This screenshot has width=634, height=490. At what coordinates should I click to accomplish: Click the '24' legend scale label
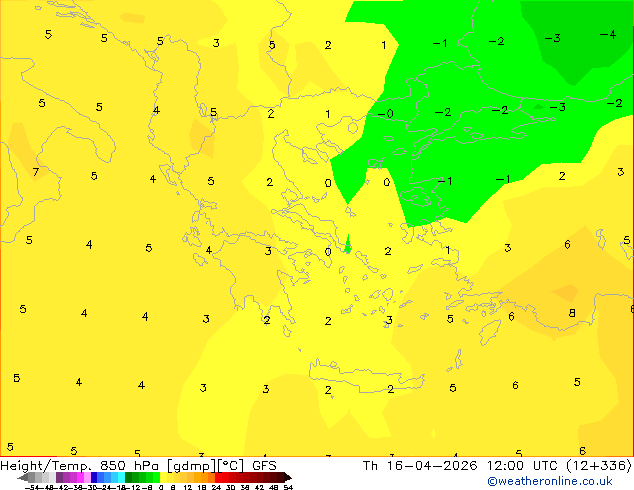(x=216, y=488)
